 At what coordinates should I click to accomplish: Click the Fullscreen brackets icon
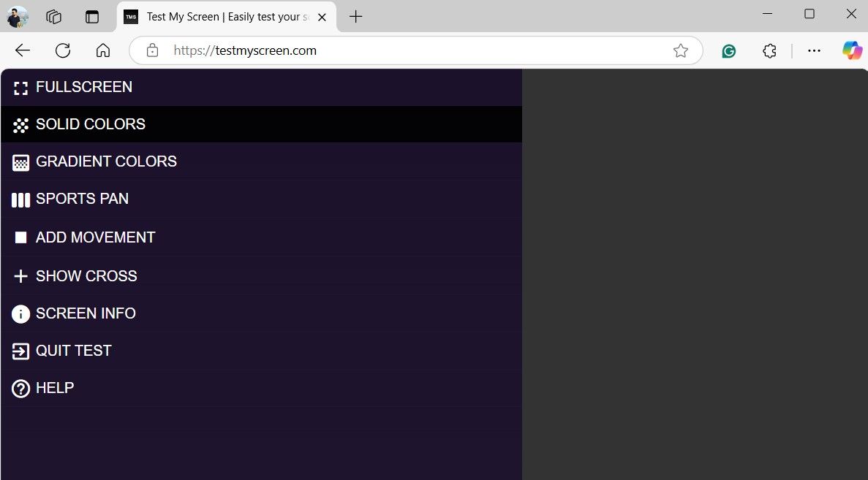point(20,88)
